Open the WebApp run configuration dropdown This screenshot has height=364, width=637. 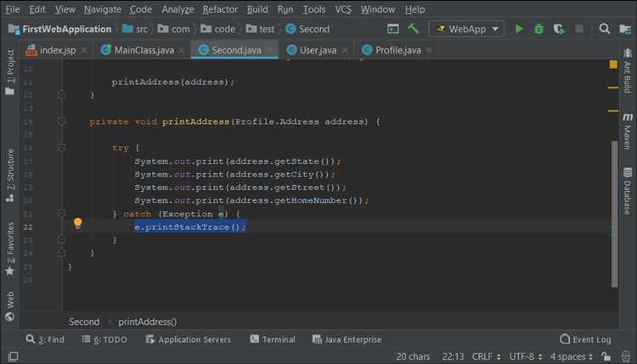click(x=467, y=29)
